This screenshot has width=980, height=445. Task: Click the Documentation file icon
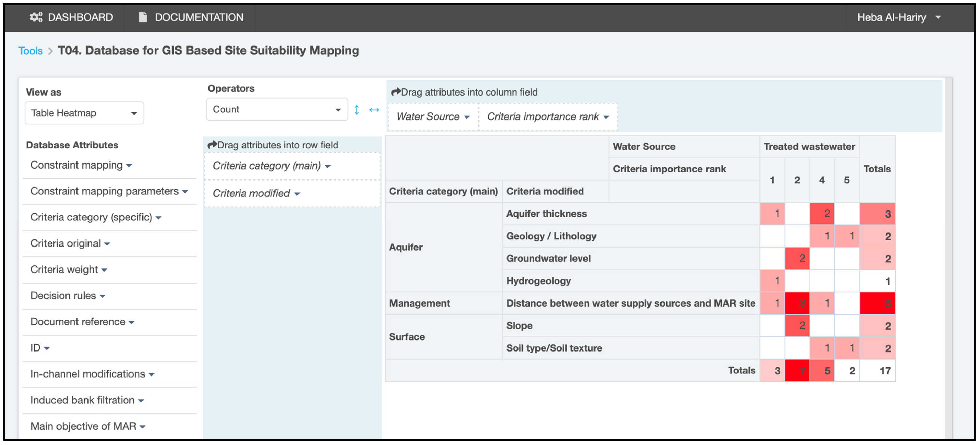pyautogui.click(x=143, y=17)
